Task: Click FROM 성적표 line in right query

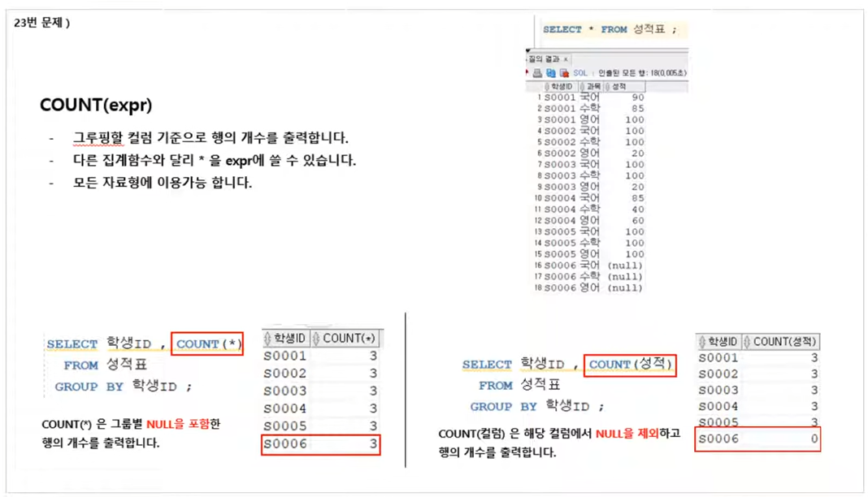Action: [x=520, y=385]
